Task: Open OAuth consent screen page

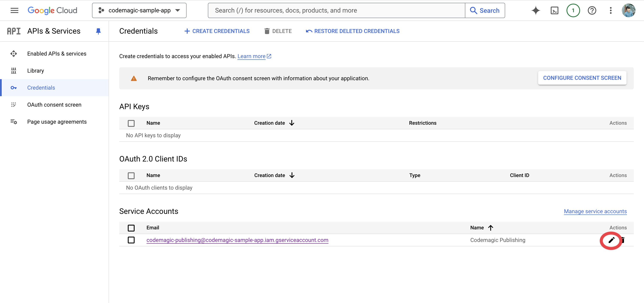Action: (x=54, y=105)
